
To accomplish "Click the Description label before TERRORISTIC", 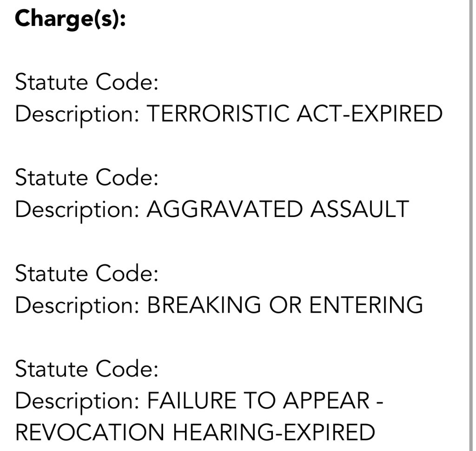I will click(x=77, y=114).
